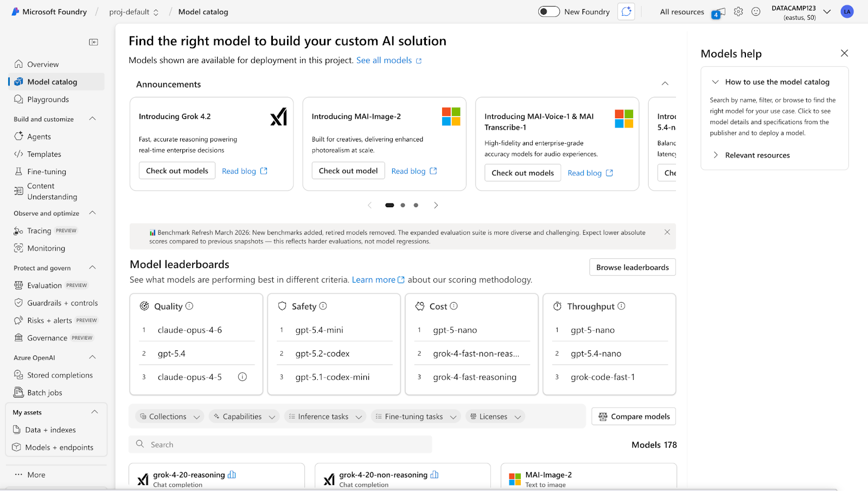
Task: Select the second announcements carousel dot
Action: (x=403, y=205)
